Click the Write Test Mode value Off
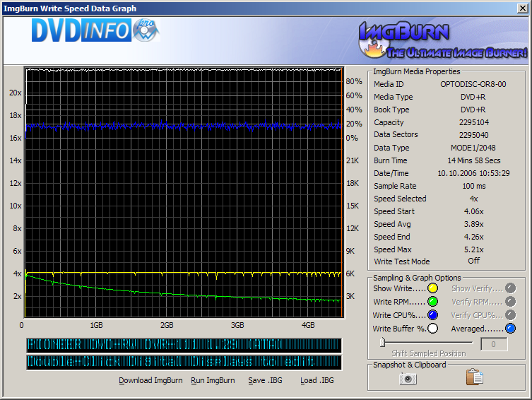This screenshot has width=532, height=400. [x=474, y=261]
